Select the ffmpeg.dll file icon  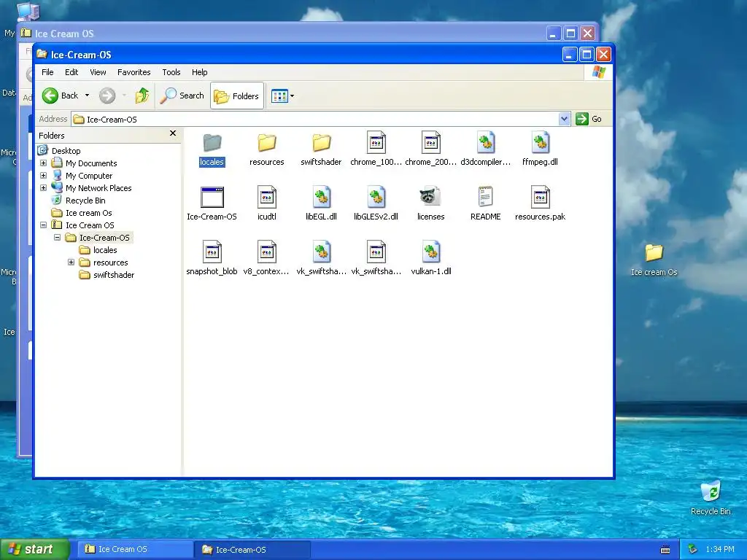click(541, 142)
